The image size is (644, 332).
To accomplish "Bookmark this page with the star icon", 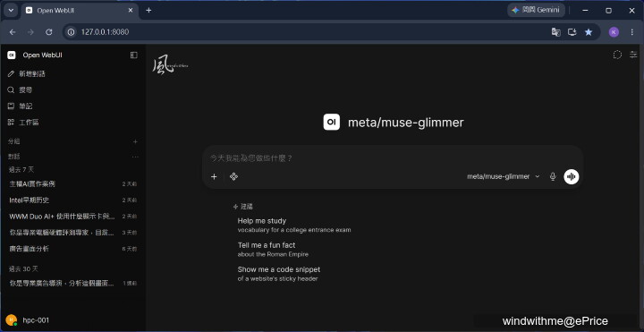I will 589,32.
